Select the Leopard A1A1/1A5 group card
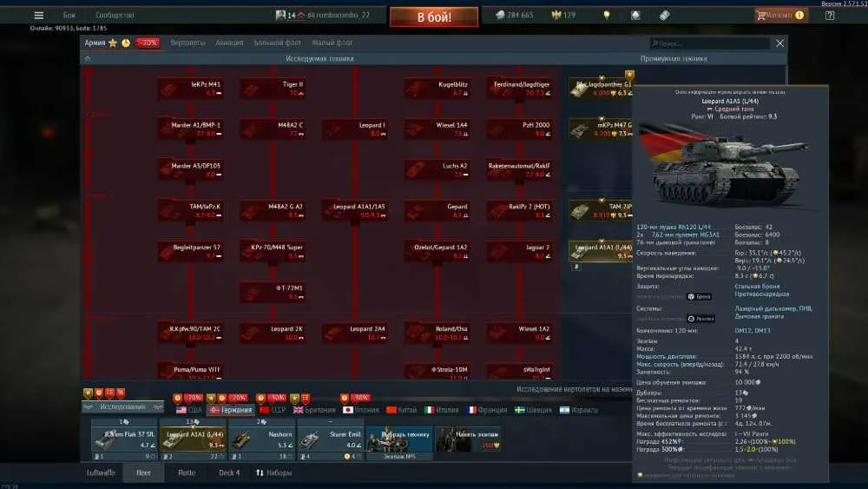868x489 pixels. [355, 210]
